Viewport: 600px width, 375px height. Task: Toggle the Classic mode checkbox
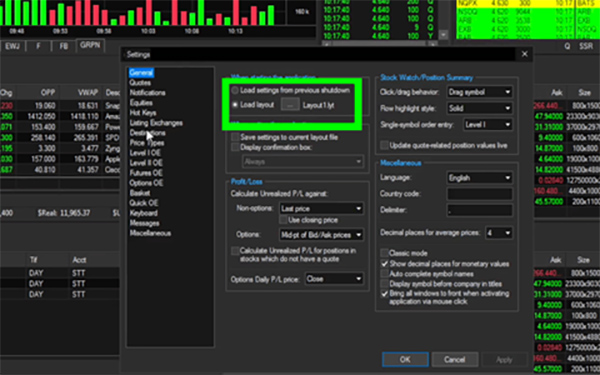coord(384,253)
